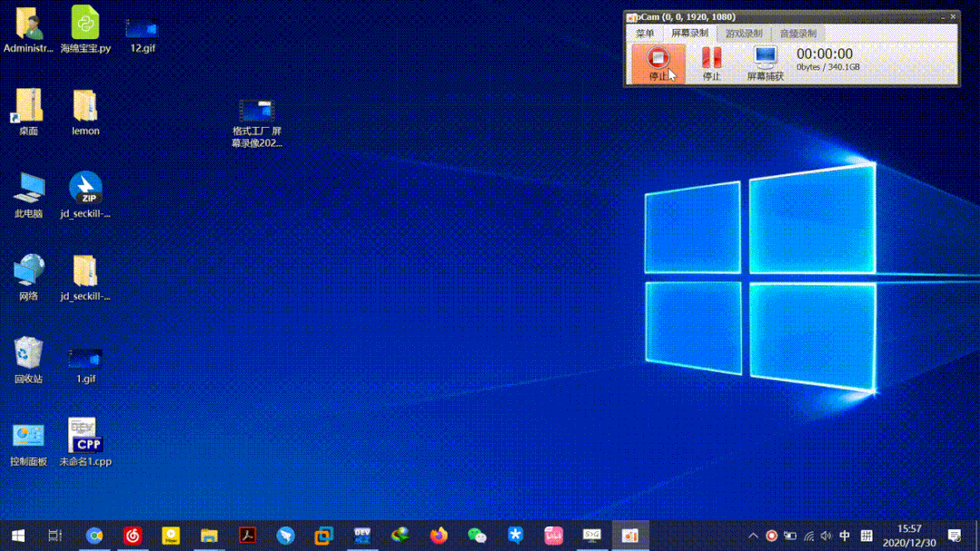Image resolution: width=980 pixels, height=551 pixels.
Task: Open the blue bird app on the taskbar
Action: (x=285, y=536)
